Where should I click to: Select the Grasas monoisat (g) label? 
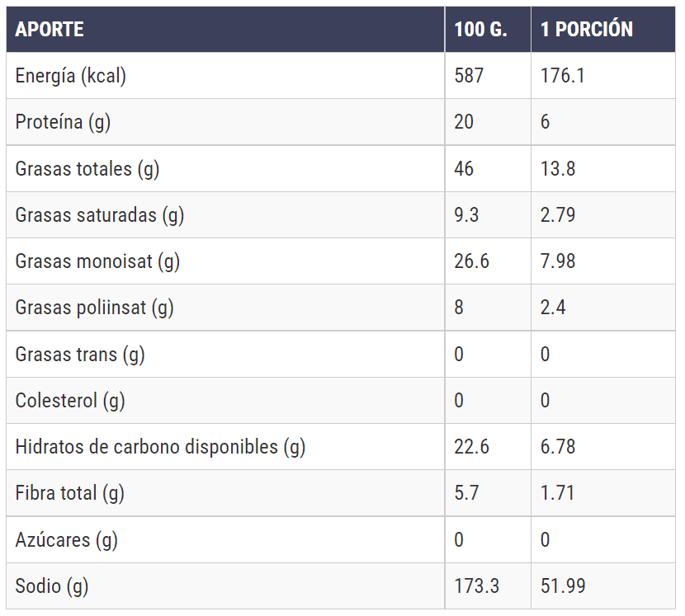pyautogui.click(x=97, y=261)
